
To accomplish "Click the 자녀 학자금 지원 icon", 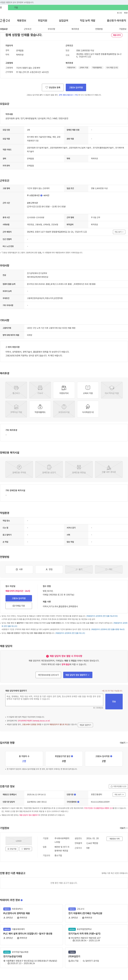I will (x=112, y=390).
